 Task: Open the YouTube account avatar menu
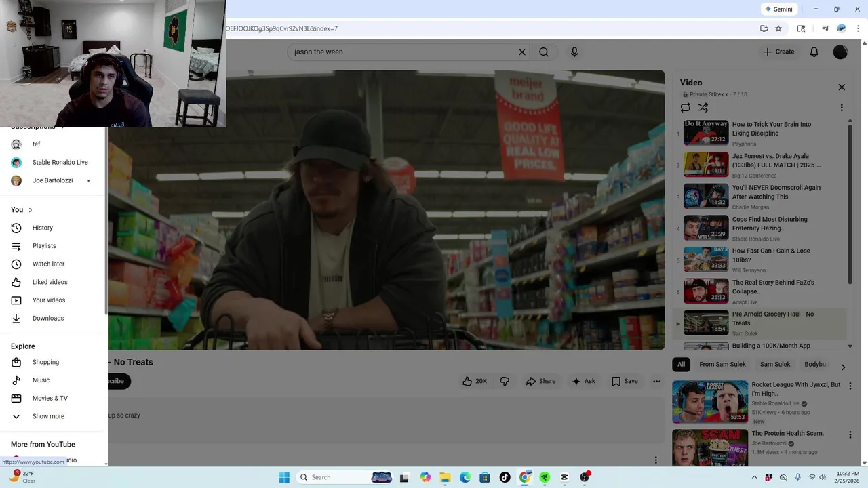840,52
